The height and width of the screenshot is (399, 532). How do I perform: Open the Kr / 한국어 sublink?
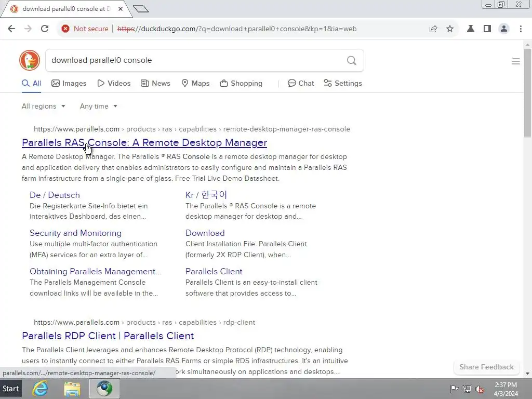(206, 195)
